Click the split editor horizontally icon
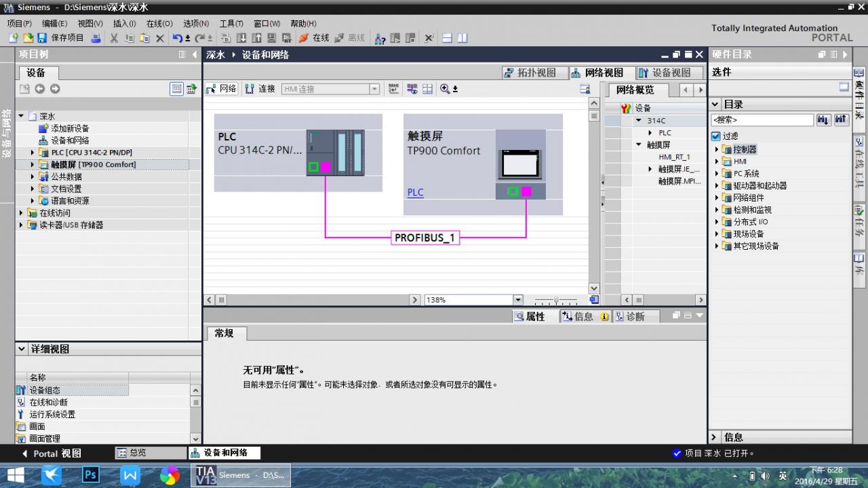The height and width of the screenshot is (488, 868). coord(447,38)
